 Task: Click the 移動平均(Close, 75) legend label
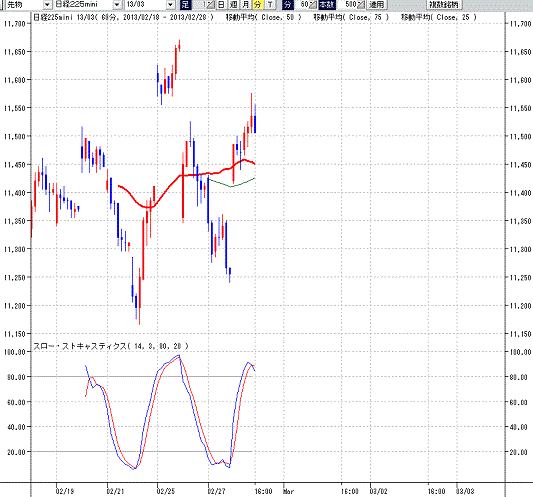click(351, 17)
